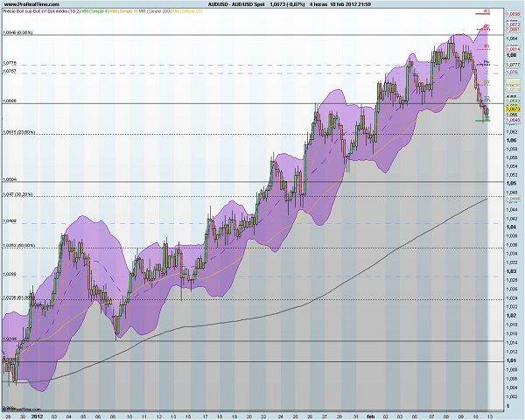Screen dimensions: 525x420
Task: Click the '2012' label on date axis
Action: (x=37, y=417)
